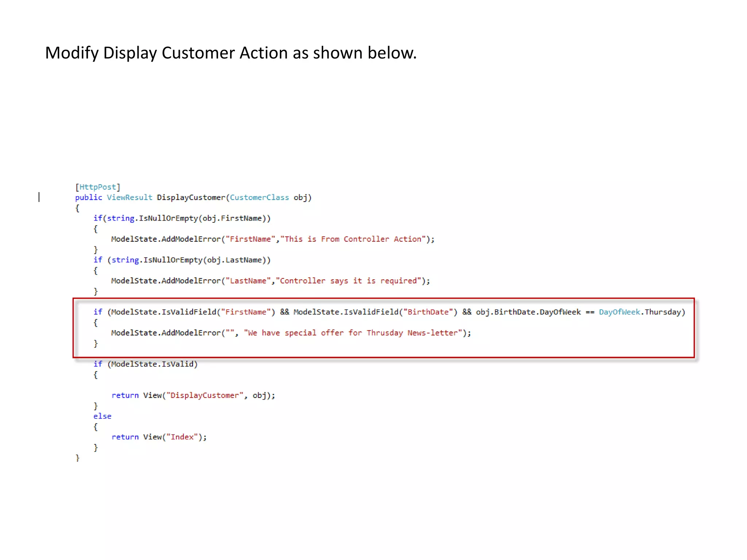This screenshot has width=747, height=560.
Task: Click DayOfWeek.Thursday enum value
Action: 640,312
